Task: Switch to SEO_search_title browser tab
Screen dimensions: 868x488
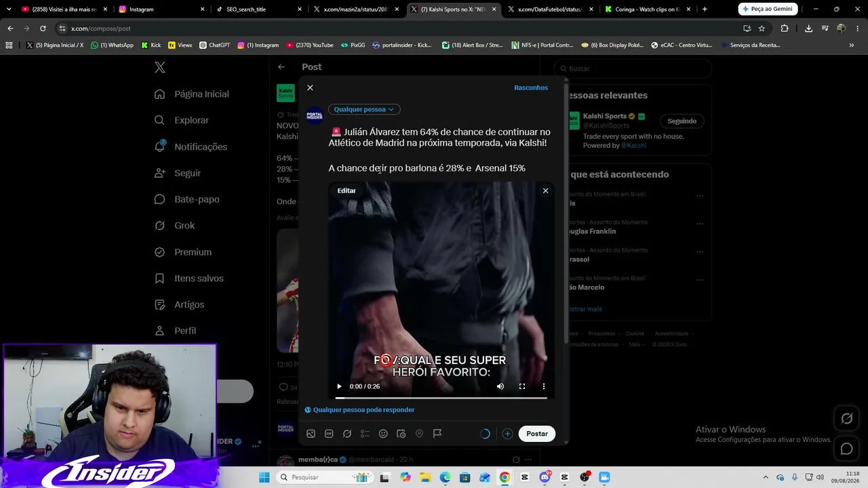Action: point(258,9)
